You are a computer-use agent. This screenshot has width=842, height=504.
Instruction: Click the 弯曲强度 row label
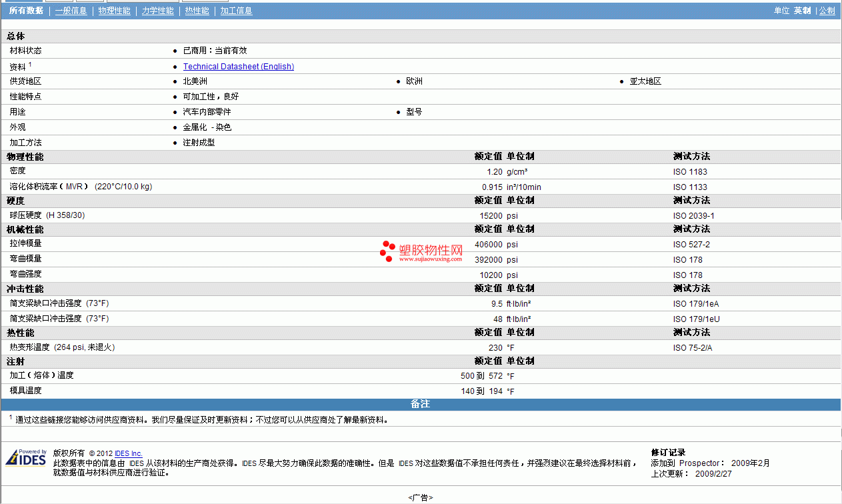26,274
